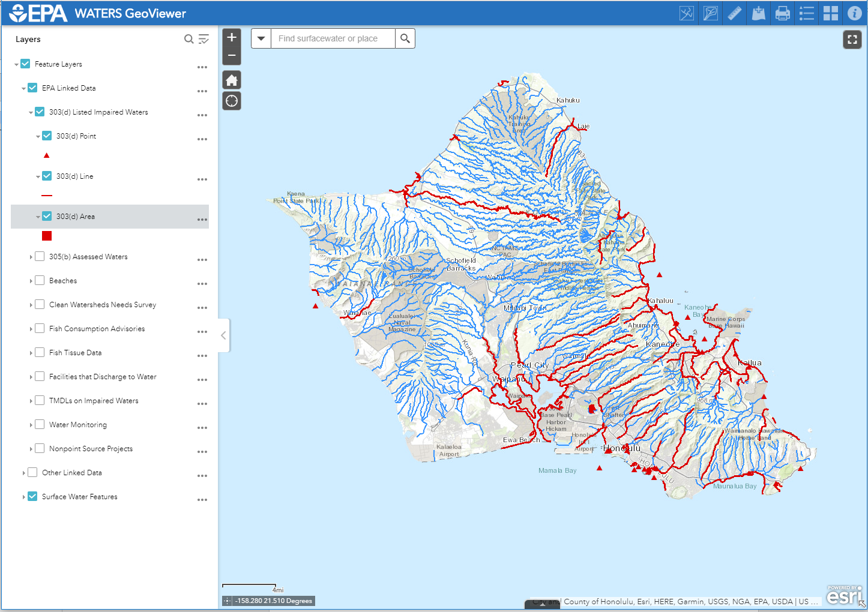This screenshot has width=868, height=612.
Task: Open options menu for 303(d) Area layer
Action: click(x=202, y=219)
